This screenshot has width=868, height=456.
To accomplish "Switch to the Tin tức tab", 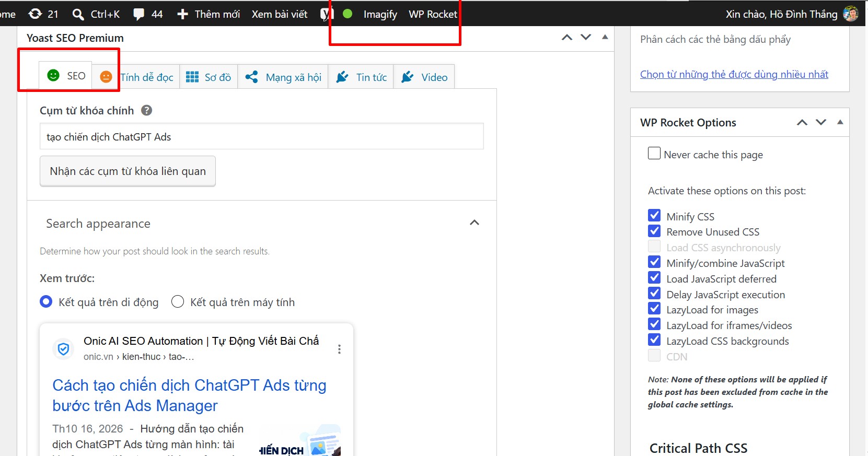I will coord(361,77).
